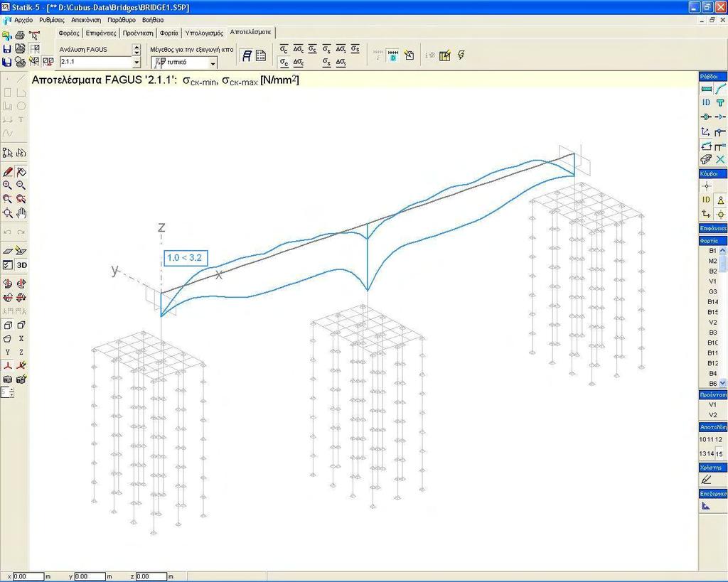
Task: Click the lightning bolt calculate icon
Action: pos(461,55)
